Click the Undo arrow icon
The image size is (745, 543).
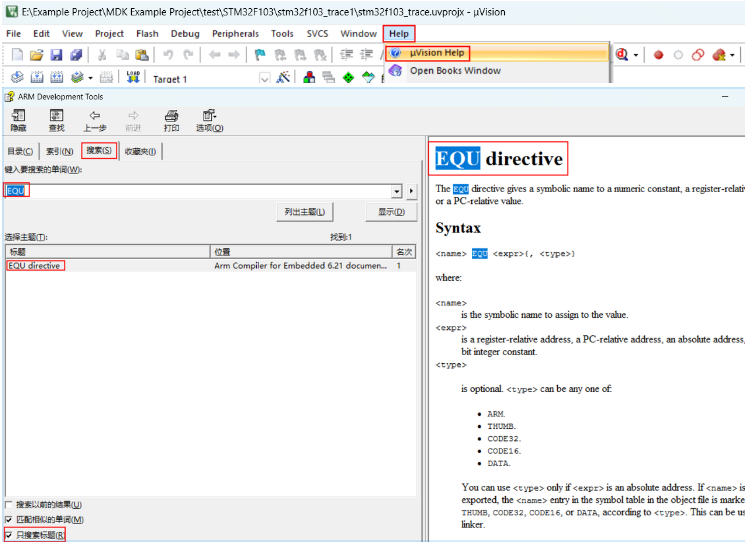coord(168,55)
